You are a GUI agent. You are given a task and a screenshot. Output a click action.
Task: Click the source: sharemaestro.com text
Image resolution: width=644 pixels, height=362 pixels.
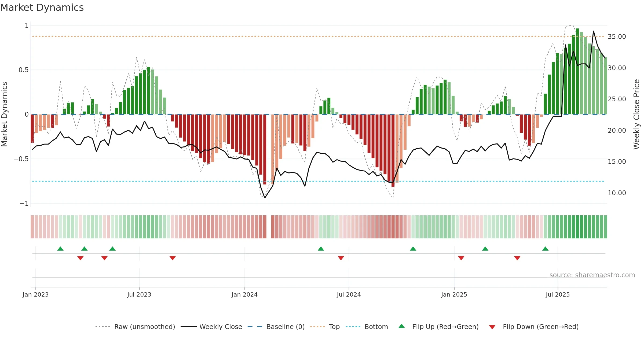[x=592, y=275]
